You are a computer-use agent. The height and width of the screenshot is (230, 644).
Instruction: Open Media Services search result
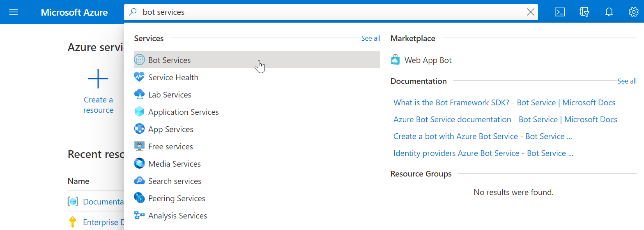click(x=174, y=164)
